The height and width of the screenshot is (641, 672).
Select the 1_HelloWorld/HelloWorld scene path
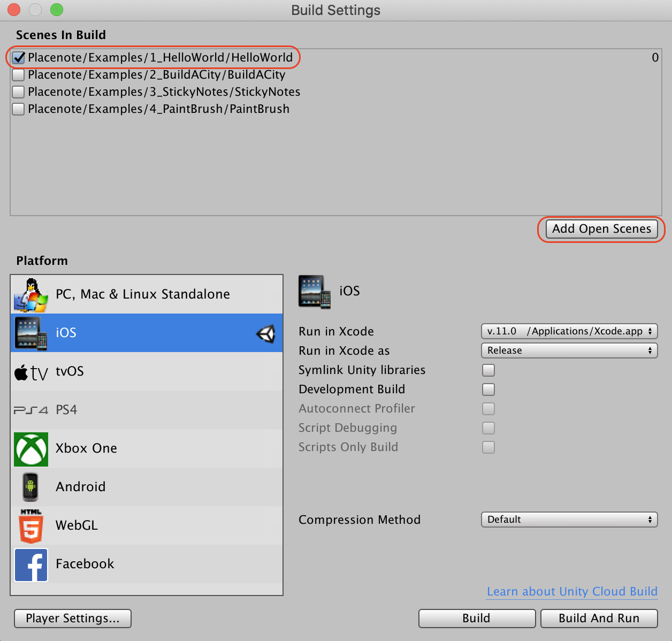coord(161,58)
